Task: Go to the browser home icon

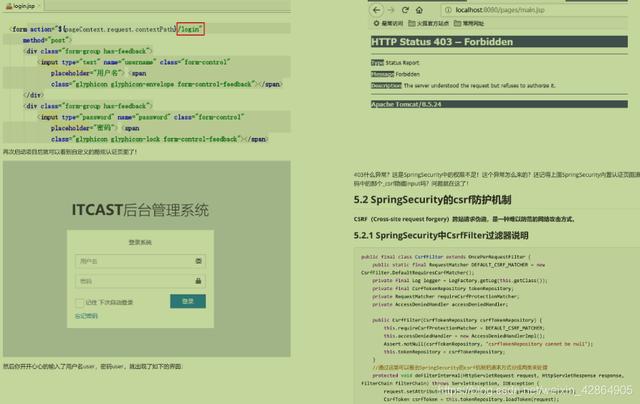Action: click(419, 10)
